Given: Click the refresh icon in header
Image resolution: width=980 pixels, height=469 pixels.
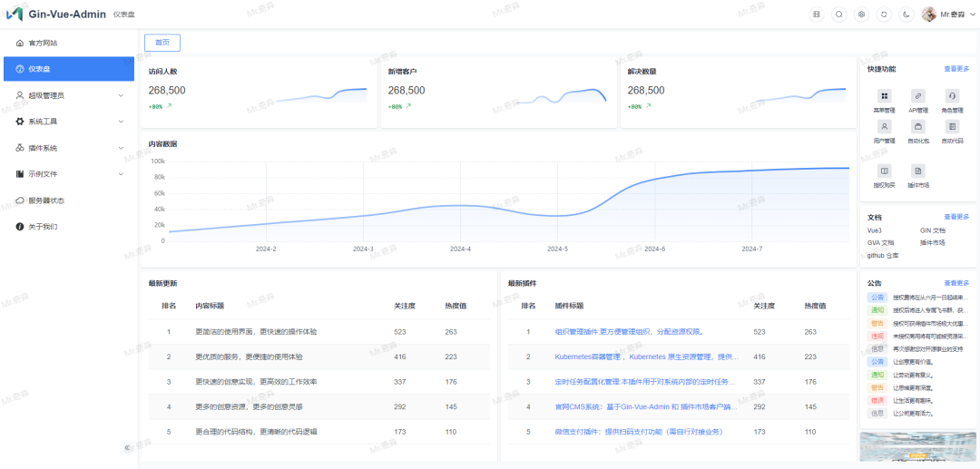Looking at the screenshot, I should coord(884,15).
